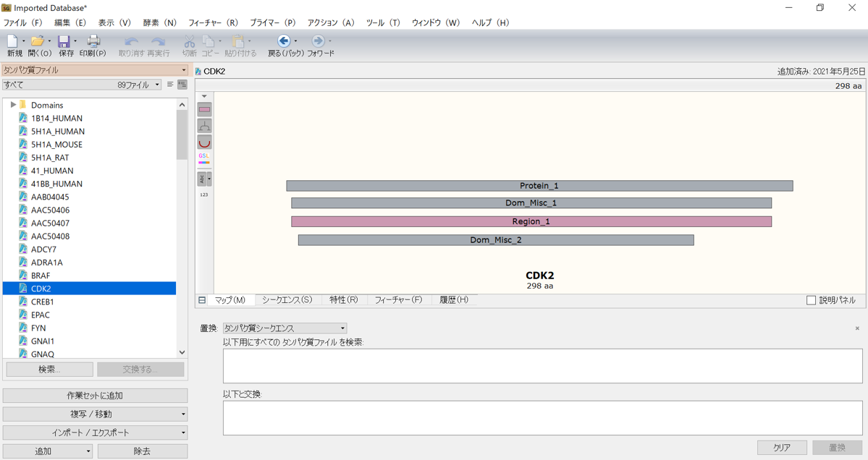This screenshot has height=460, width=868.
Task: Open the ツール menu
Action: coord(382,22)
